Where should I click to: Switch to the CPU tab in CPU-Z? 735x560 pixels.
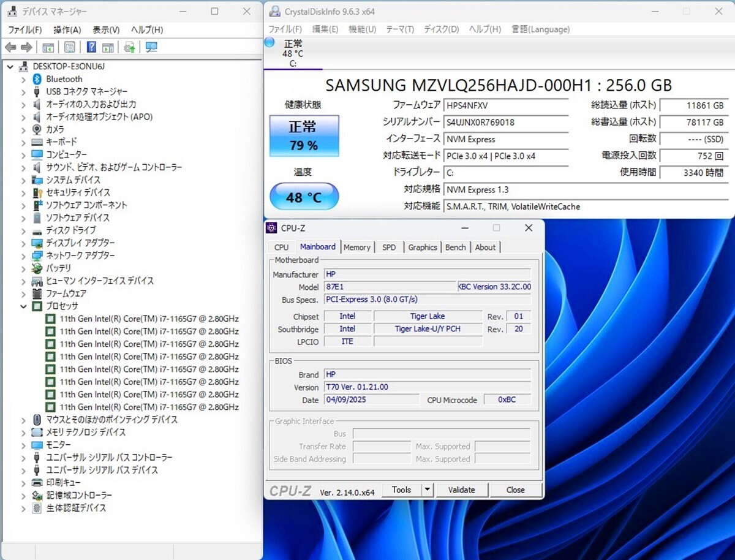[281, 247]
